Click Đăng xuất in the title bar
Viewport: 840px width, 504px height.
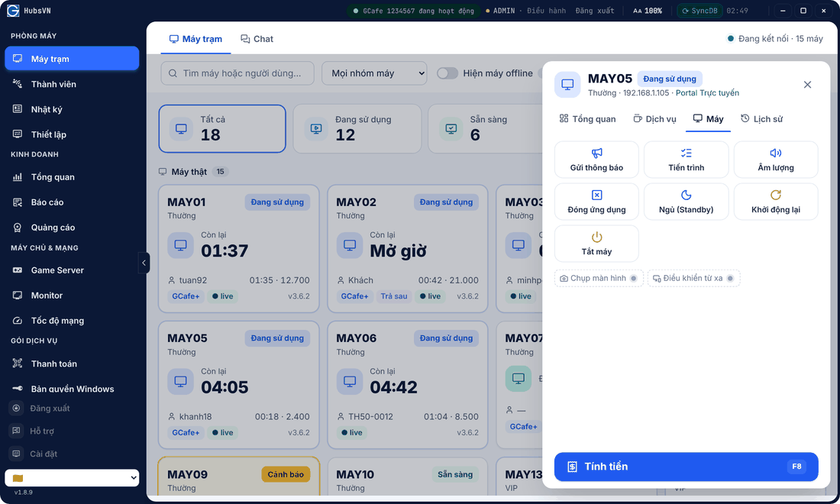click(x=595, y=11)
